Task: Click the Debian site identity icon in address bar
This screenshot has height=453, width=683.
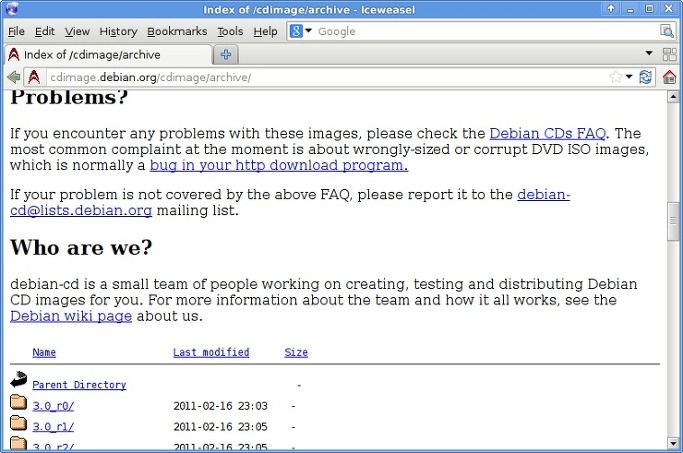Action: pyautogui.click(x=34, y=78)
